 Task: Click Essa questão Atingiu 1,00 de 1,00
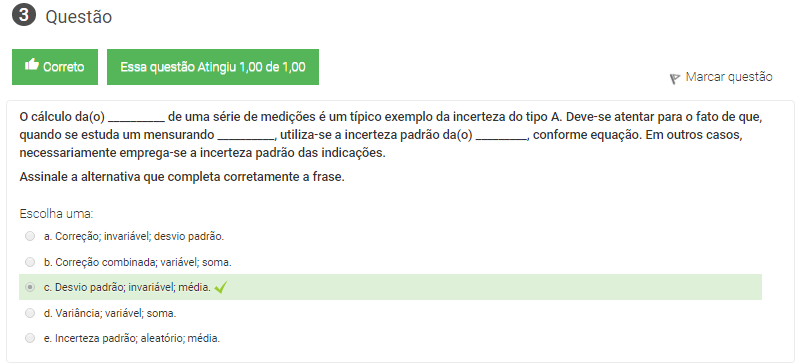[x=213, y=67]
